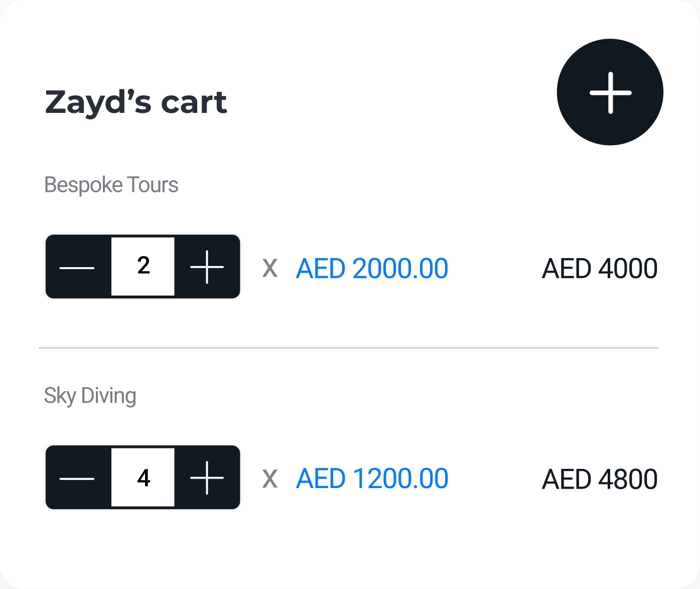Screen dimensions: 700x589
Task: Increase Bespoke Tours quantity with plus icon
Action: (207, 267)
